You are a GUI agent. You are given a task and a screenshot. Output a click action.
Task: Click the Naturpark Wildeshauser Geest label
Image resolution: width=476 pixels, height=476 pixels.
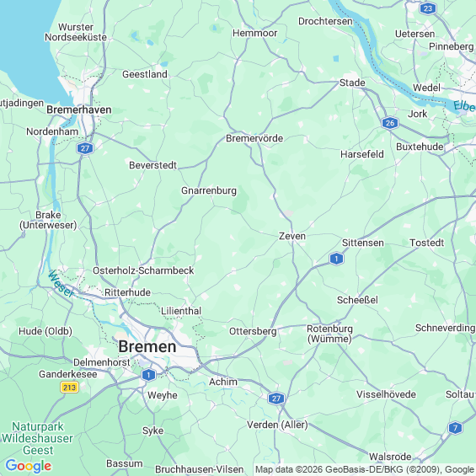(x=38, y=438)
